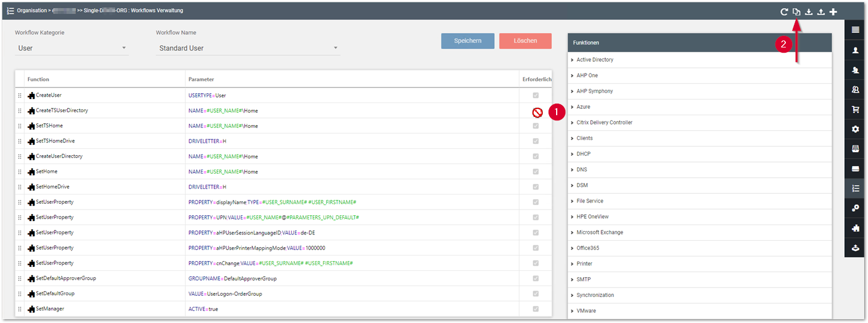Toggle Erforderlich checkbox for CreateUser
868x323 pixels.
536,95
